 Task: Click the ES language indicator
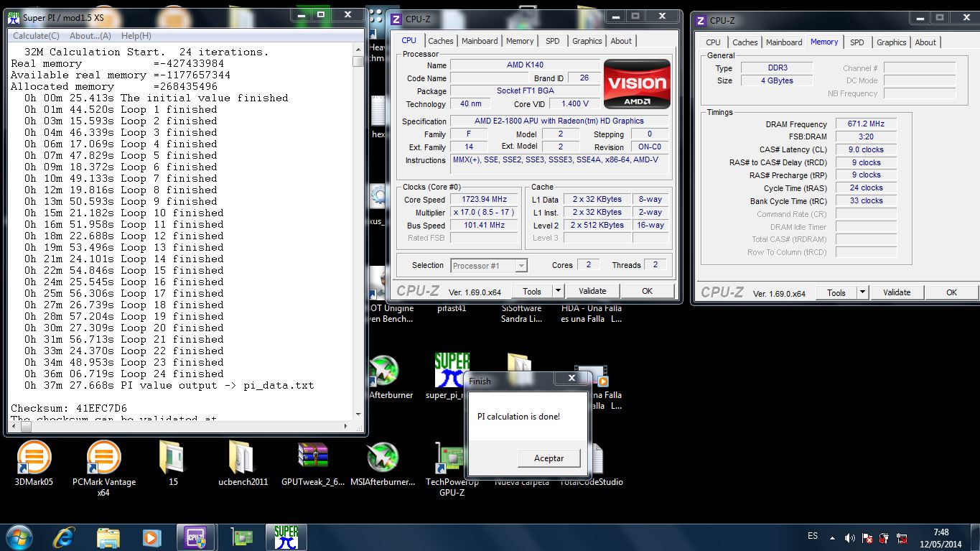813,536
